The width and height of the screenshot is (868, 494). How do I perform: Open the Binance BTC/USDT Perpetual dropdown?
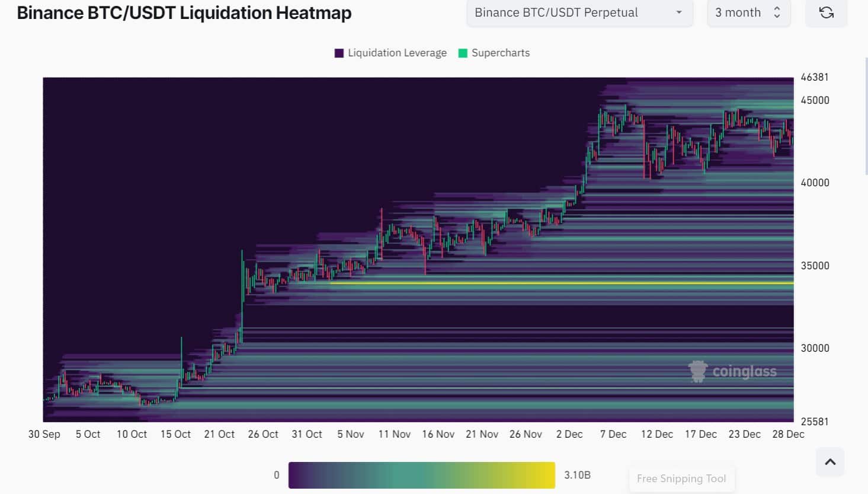579,12
